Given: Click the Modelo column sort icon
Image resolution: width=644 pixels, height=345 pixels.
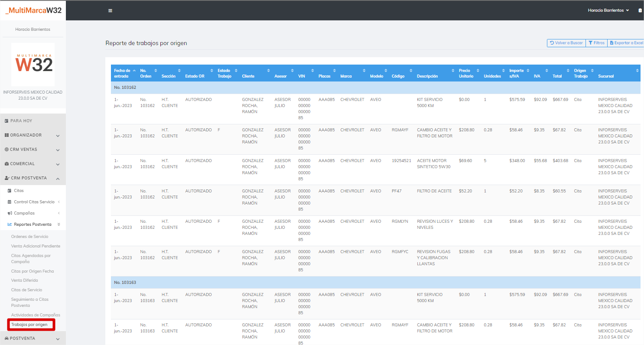Looking at the screenshot, I should click(x=386, y=71).
